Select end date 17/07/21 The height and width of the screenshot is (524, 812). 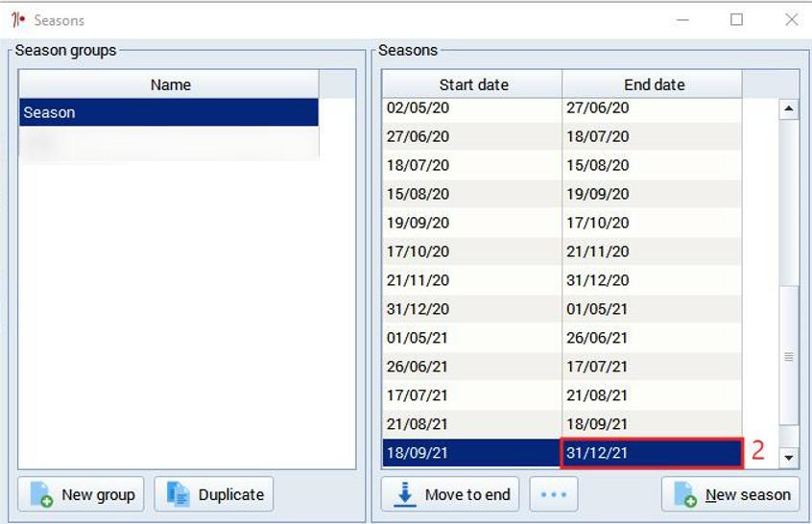(653, 367)
